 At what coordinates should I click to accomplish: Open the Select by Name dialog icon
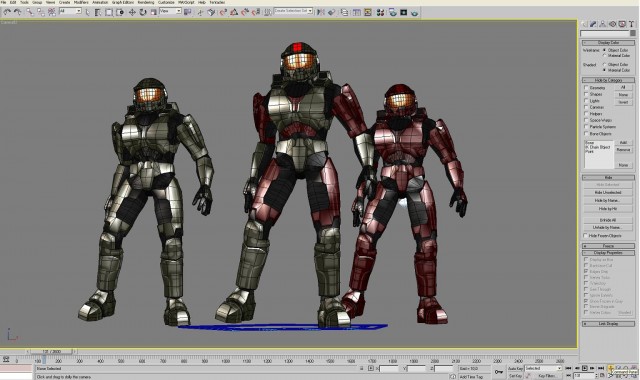[x=98, y=12]
